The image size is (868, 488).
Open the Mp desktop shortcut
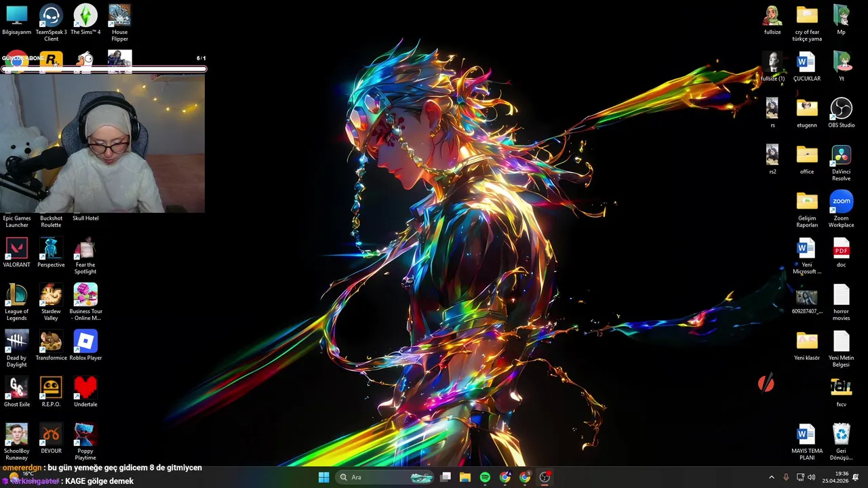coord(842,19)
